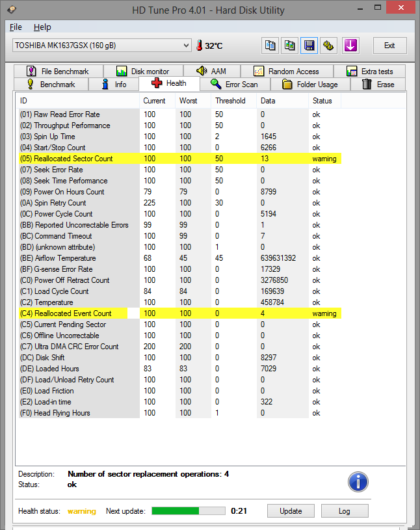Select the (E0) Load Friction row

(179, 391)
